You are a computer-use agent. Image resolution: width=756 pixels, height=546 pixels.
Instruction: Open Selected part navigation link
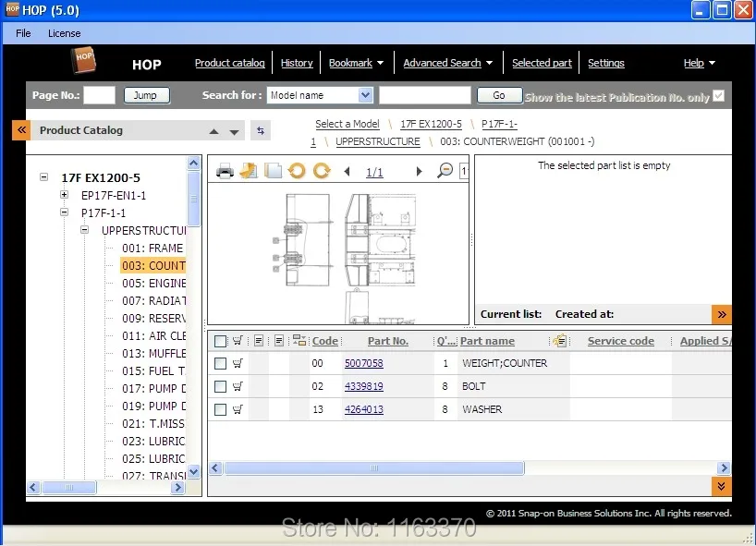tap(542, 63)
